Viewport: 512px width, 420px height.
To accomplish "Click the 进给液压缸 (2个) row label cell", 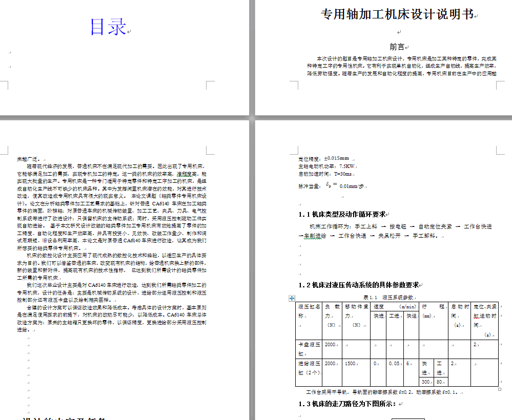I will coord(309,372).
